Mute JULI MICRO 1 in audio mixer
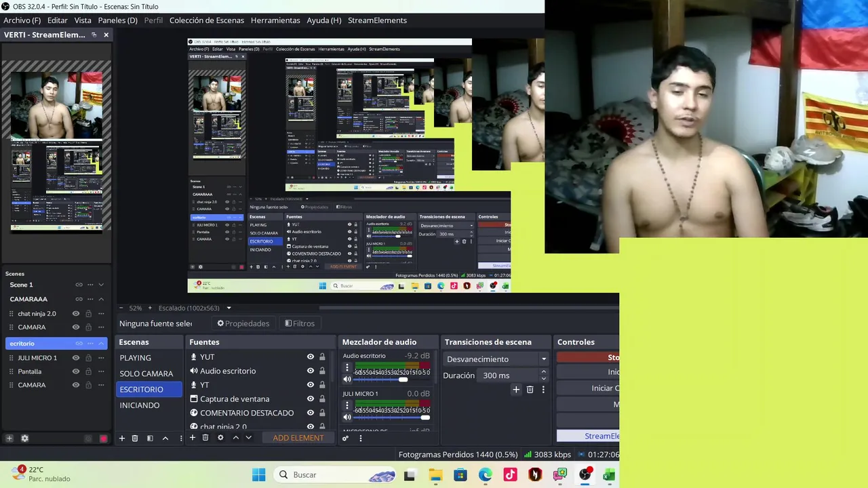 tap(347, 418)
